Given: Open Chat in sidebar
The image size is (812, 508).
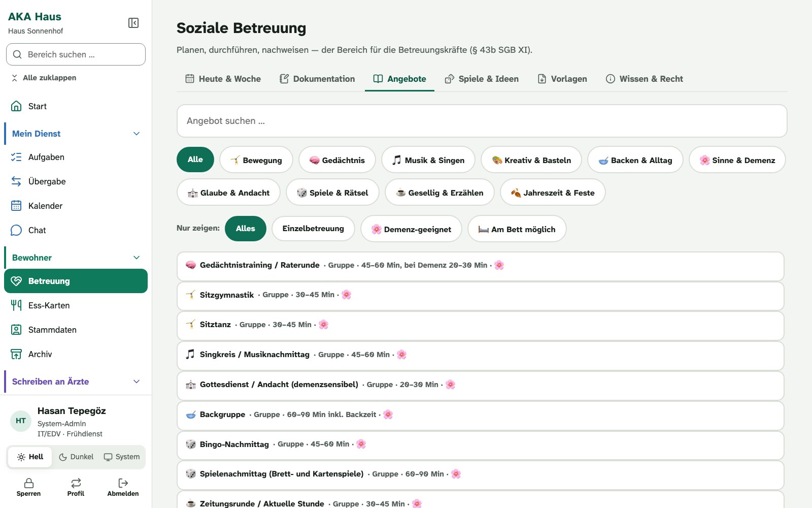Looking at the screenshot, I should pos(76,230).
